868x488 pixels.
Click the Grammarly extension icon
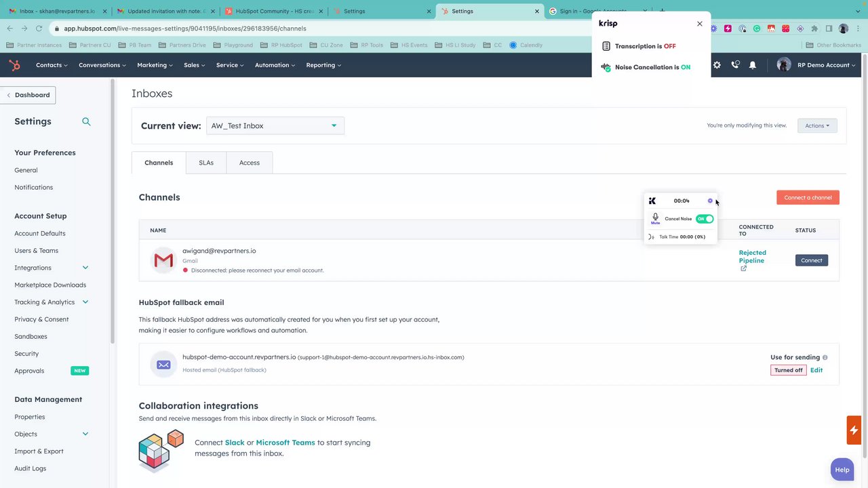click(757, 28)
